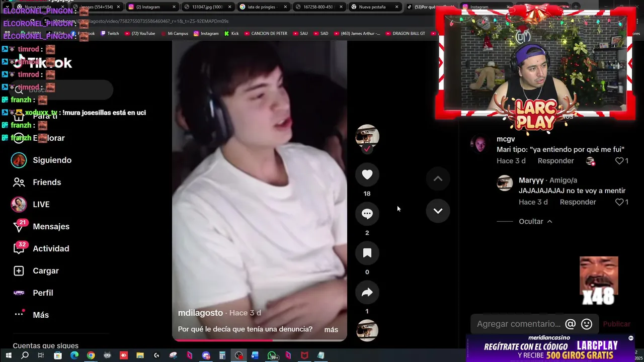This screenshot has height=362, width=644.
Task: Like the video with the heart icon
Action: click(x=367, y=174)
